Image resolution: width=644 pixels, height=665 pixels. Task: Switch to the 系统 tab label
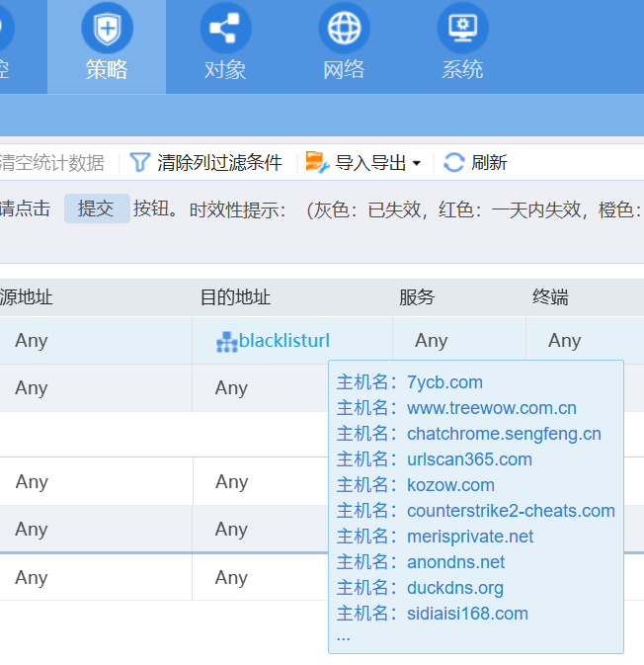[462, 69]
